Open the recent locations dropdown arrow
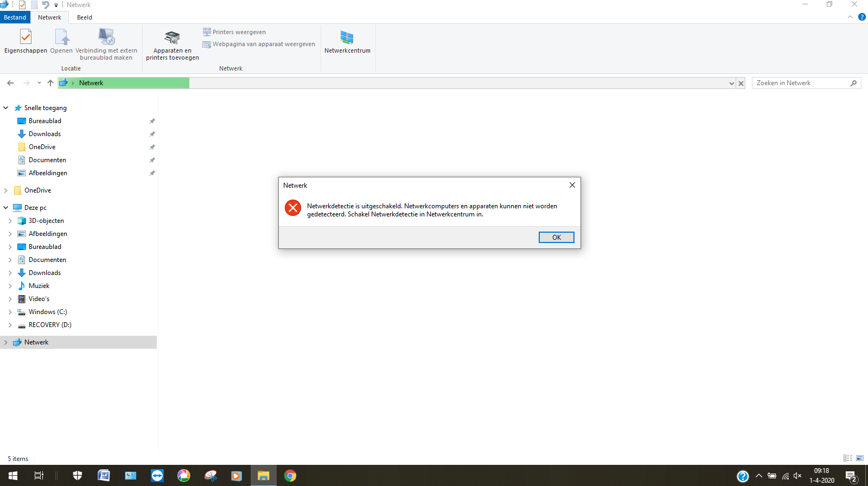Viewport: 868px width, 486px height. click(x=39, y=83)
